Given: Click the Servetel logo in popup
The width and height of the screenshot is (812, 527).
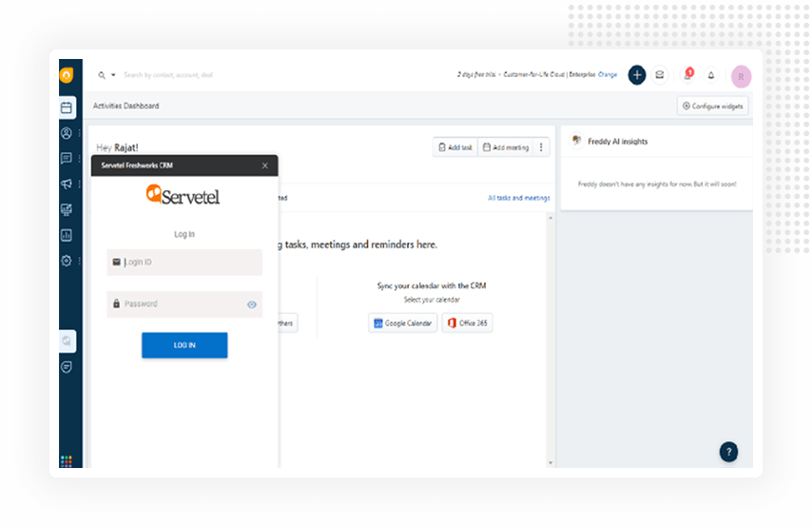Looking at the screenshot, I should pyautogui.click(x=183, y=195).
